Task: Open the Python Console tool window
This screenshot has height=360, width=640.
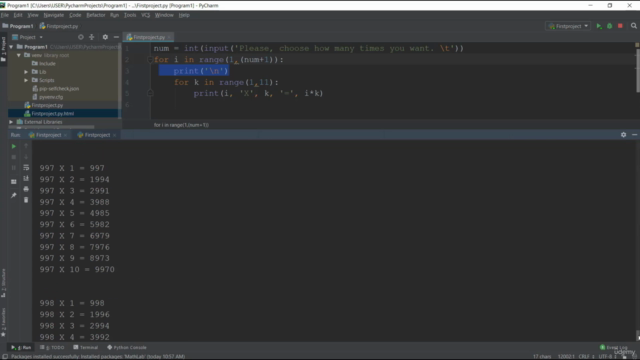Action: [127, 347]
